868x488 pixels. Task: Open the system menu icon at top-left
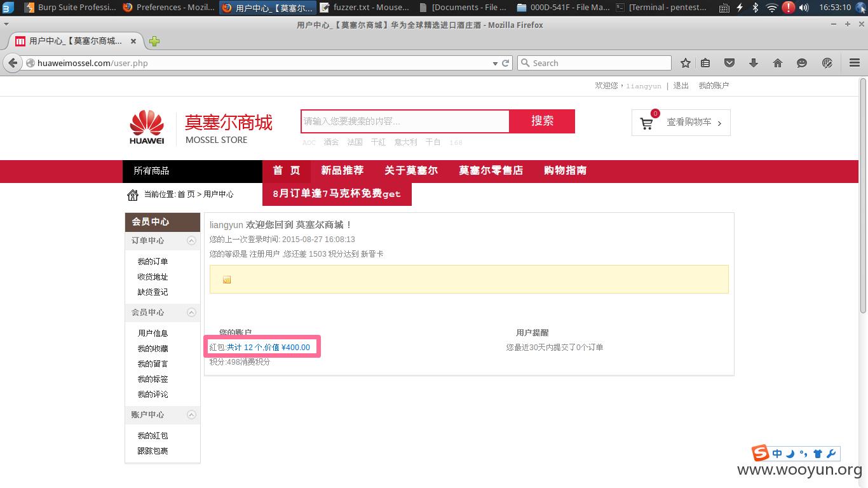8,8
